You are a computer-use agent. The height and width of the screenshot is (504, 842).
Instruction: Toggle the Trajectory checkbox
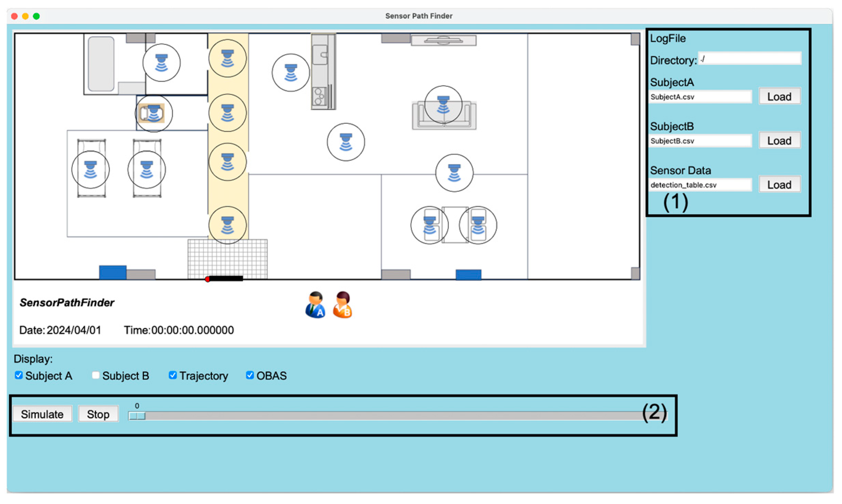click(x=173, y=375)
